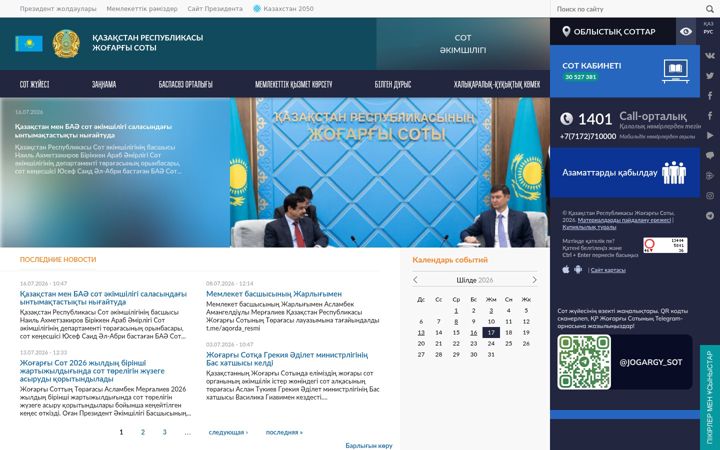Open the Баспасөз орталығы menu item
Image resolution: width=720 pixels, height=450 pixels.
pyautogui.click(x=186, y=84)
